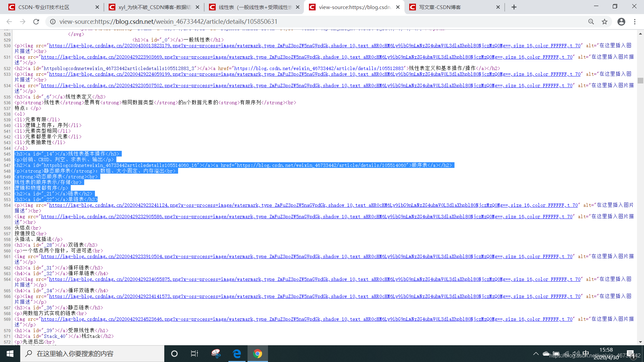Click the text 栈Stack on line 571
This screenshot has height=362, width=644.
[x=91, y=336]
